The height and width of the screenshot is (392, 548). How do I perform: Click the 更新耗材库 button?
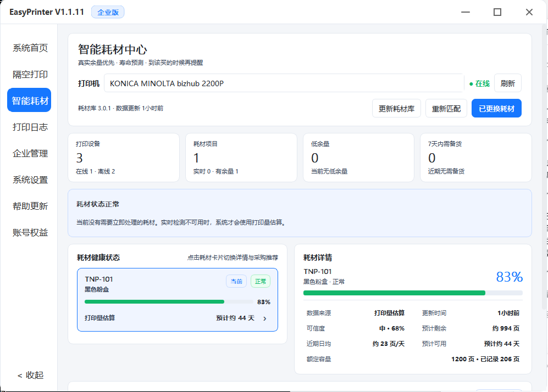pyautogui.click(x=396, y=109)
